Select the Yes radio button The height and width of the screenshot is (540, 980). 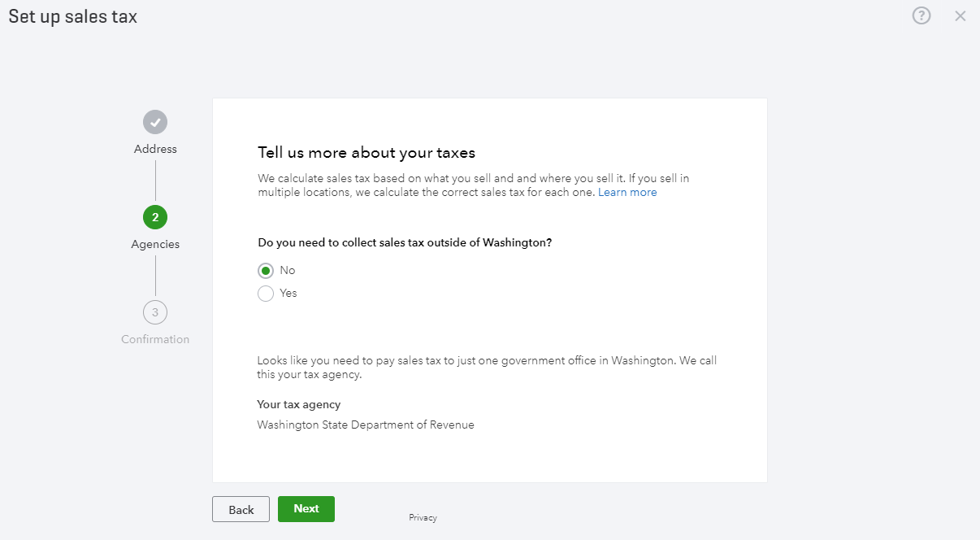266,294
